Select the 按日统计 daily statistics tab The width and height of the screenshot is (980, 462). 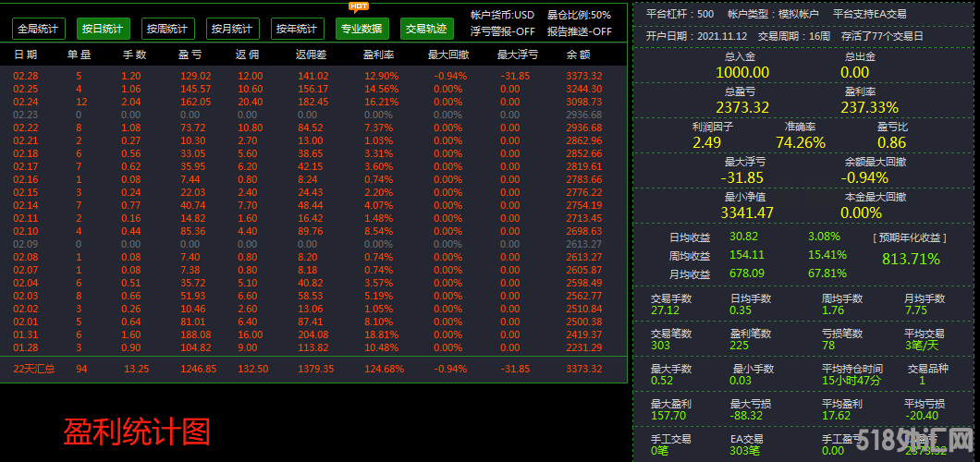(x=104, y=29)
